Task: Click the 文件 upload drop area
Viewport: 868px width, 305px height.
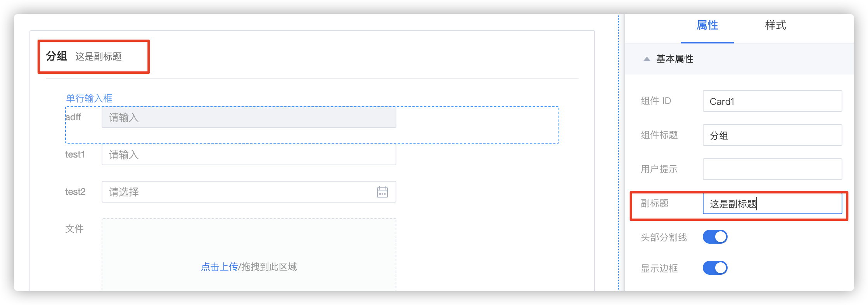Action: click(x=249, y=255)
